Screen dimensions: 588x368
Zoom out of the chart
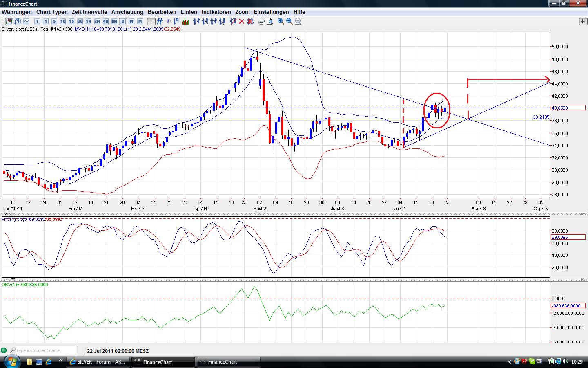(290, 21)
